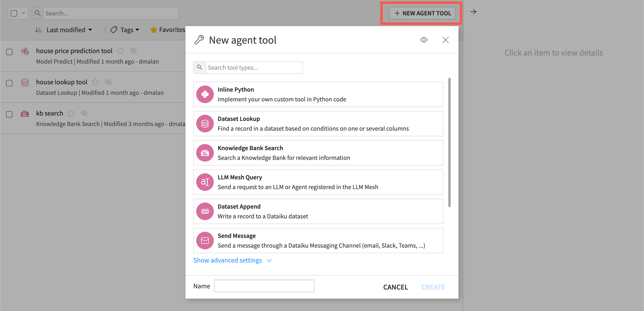The width and height of the screenshot is (644, 311).
Task: Click the Send Message envelope icon
Action: pos(205,241)
